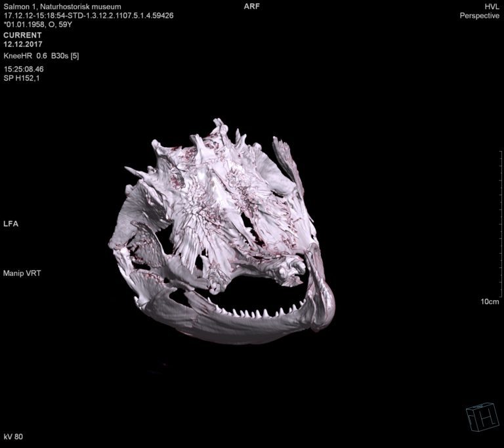
Task: Click the 'LFA' orientation marker
Action: [11, 224]
